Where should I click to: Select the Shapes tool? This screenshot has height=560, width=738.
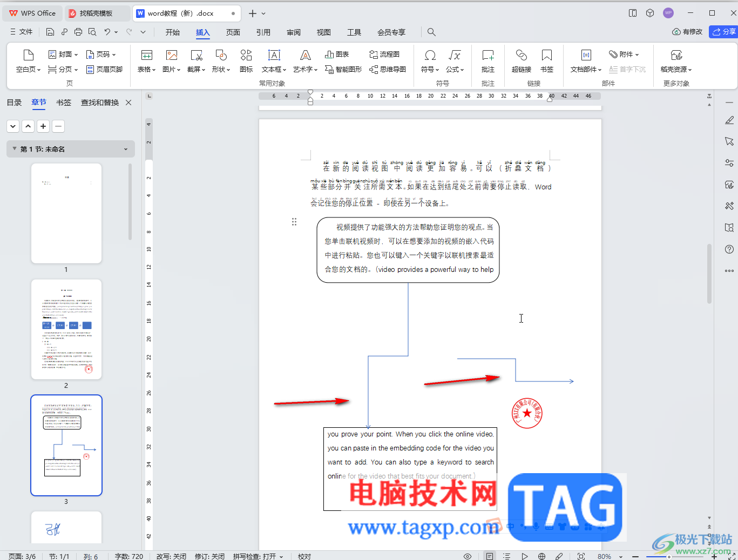click(221, 61)
